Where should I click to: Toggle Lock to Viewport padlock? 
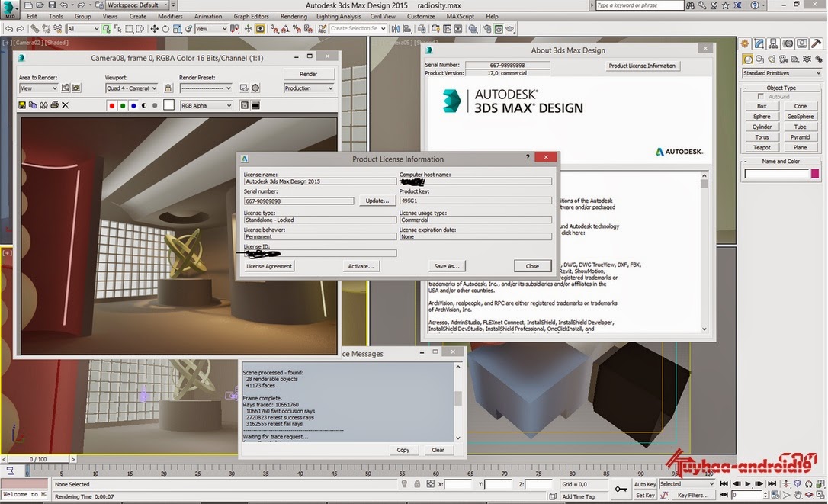[x=168, y=88]
